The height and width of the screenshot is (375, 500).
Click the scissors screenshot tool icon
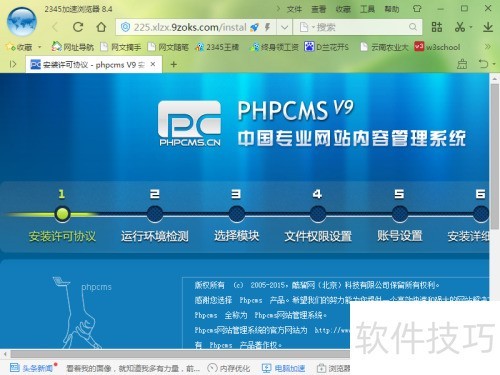(x=460, y=27)
